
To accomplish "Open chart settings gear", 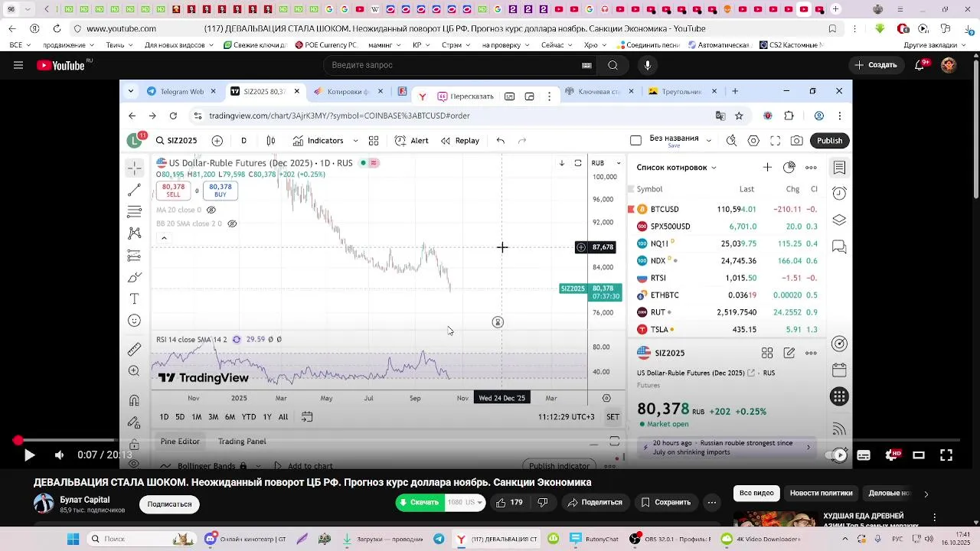I will tap(753, 141).
